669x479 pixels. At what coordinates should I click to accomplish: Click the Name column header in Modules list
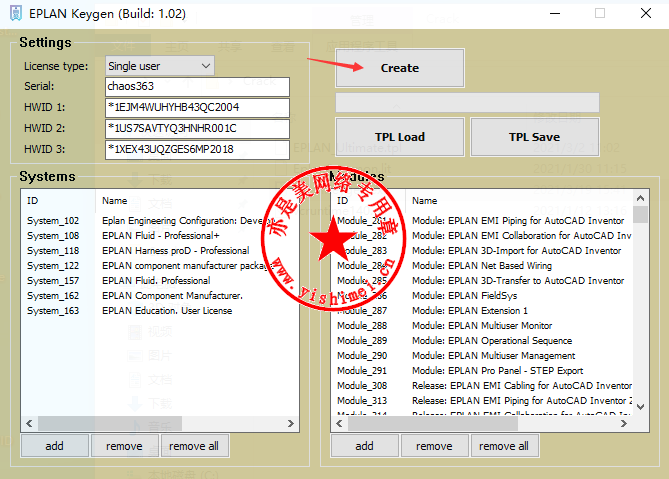pos(519,200)
